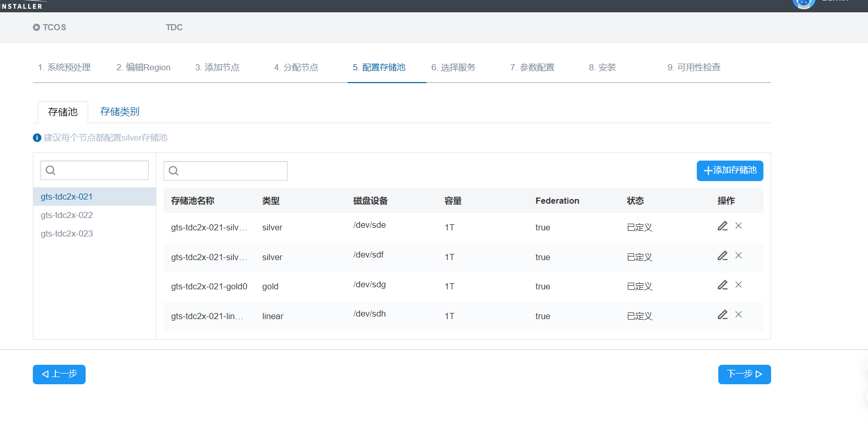Click the 容量 column header
Image resolution: width=868 pixels, height=433 pixels.
[453, 201]
